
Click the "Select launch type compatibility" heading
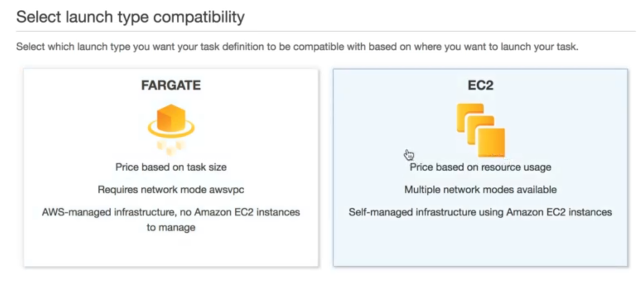pos(130,17)
